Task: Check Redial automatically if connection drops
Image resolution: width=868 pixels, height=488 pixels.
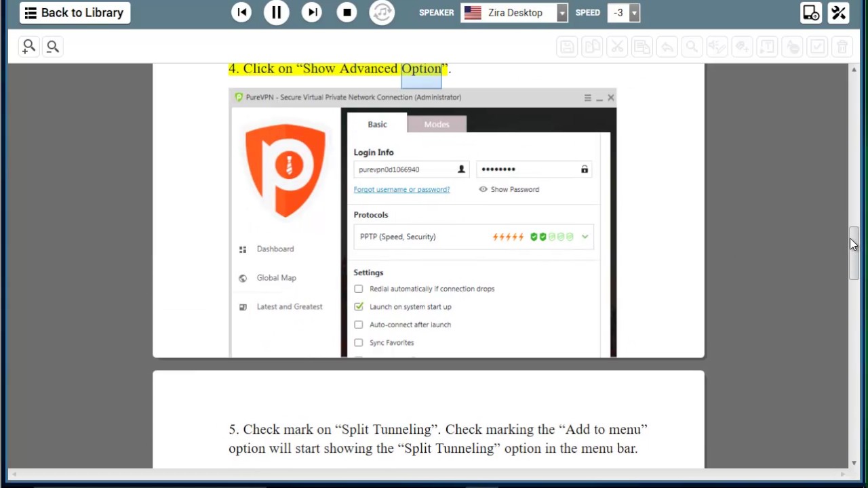Action: pos(359,289)
